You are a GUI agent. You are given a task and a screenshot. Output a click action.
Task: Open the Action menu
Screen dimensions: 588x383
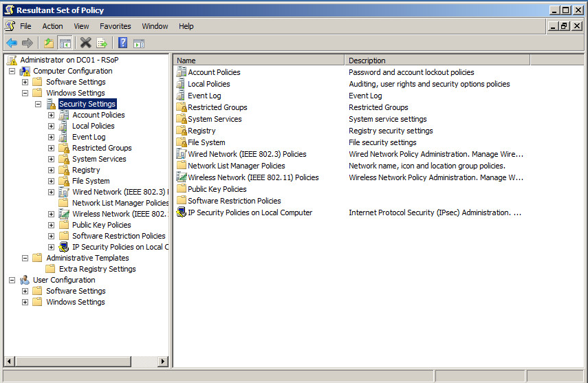point(52,26)
